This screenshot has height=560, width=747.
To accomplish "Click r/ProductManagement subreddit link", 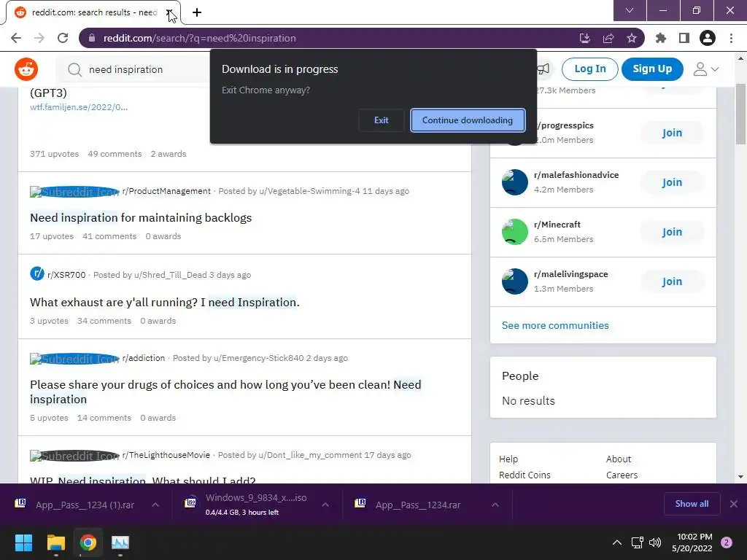I will point(166,191).
